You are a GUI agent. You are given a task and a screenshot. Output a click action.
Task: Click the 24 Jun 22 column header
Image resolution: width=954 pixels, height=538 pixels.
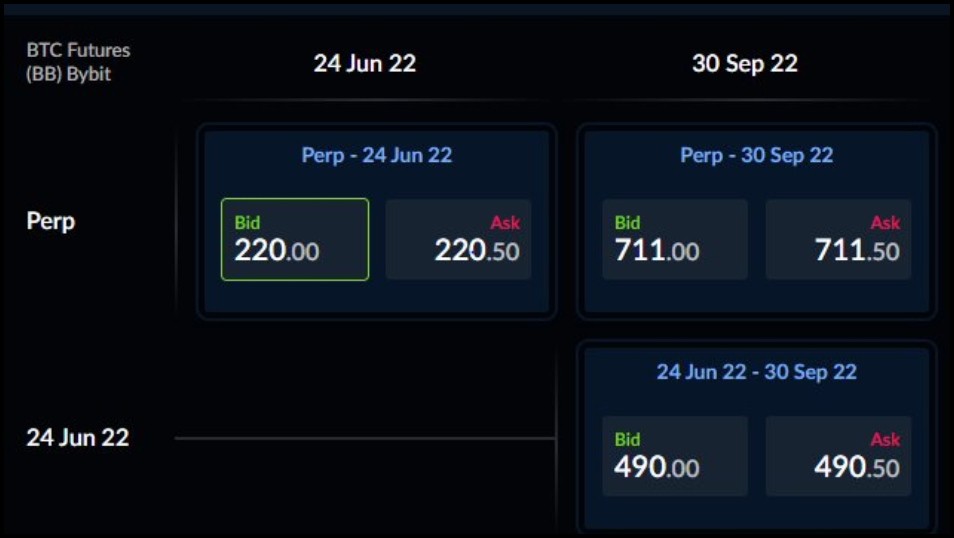364,64
